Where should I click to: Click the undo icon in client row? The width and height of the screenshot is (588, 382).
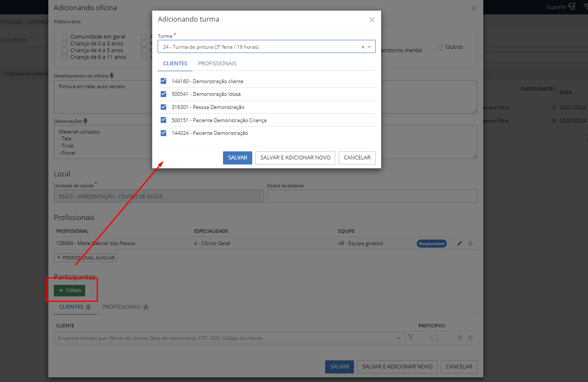point(459,338)
